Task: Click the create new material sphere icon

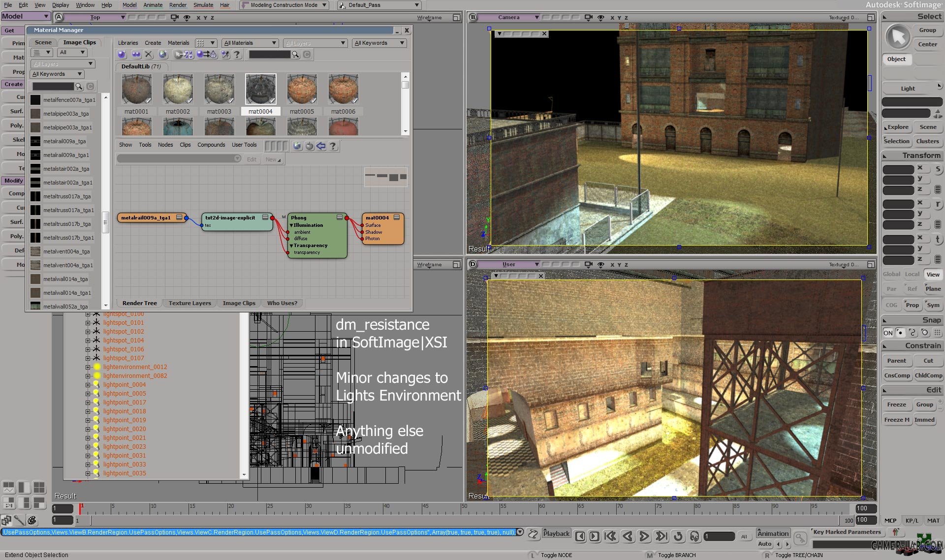Action: pos(122,55)
